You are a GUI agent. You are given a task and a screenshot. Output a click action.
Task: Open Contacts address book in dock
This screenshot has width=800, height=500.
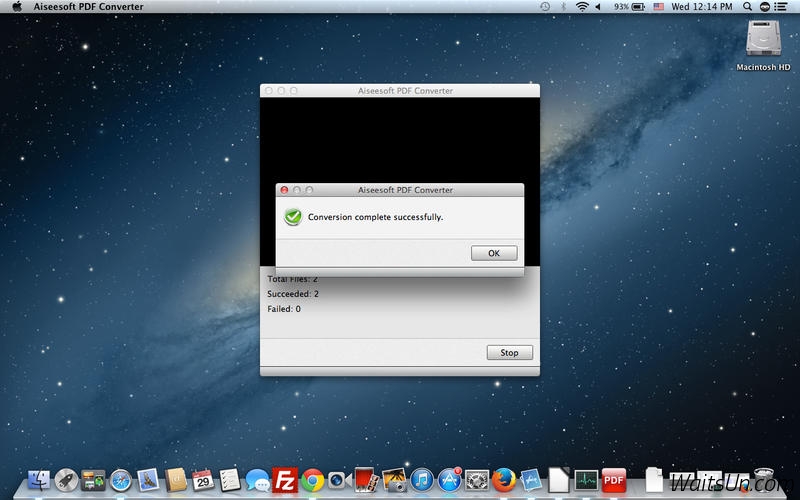(x=176, y=481)
